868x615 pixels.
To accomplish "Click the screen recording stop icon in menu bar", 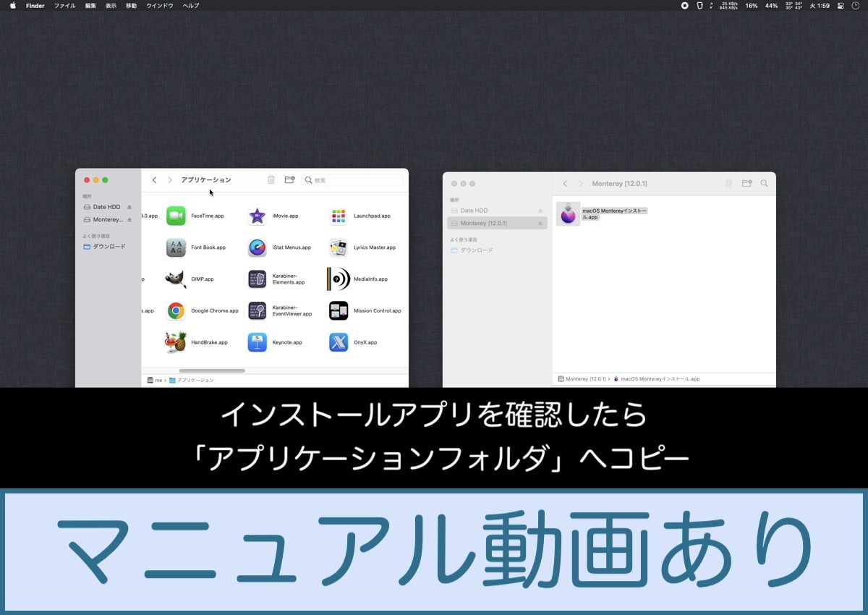I will click(x=684, y=5).
